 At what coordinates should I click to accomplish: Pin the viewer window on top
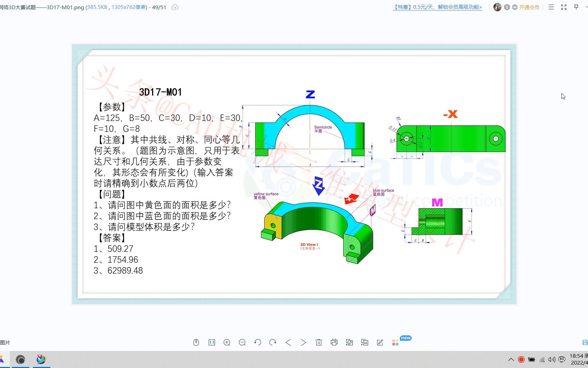point(576,7)
